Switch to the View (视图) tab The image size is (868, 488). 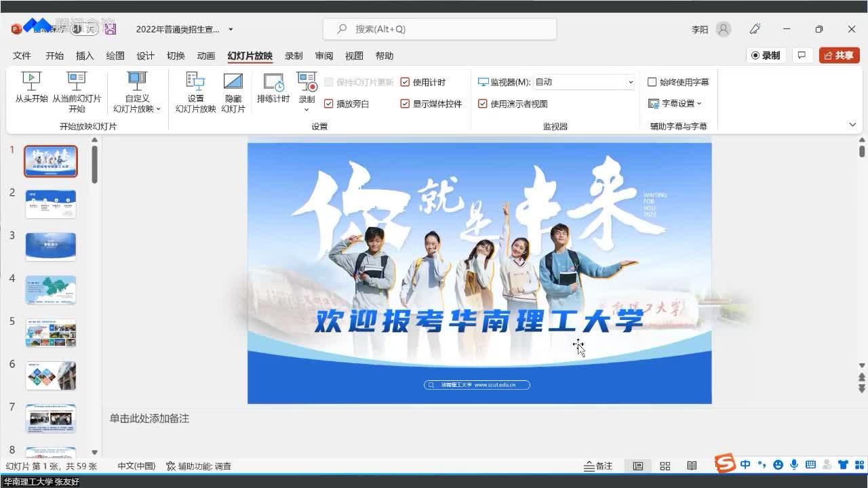pyautogui.click(x=354, y=56)
